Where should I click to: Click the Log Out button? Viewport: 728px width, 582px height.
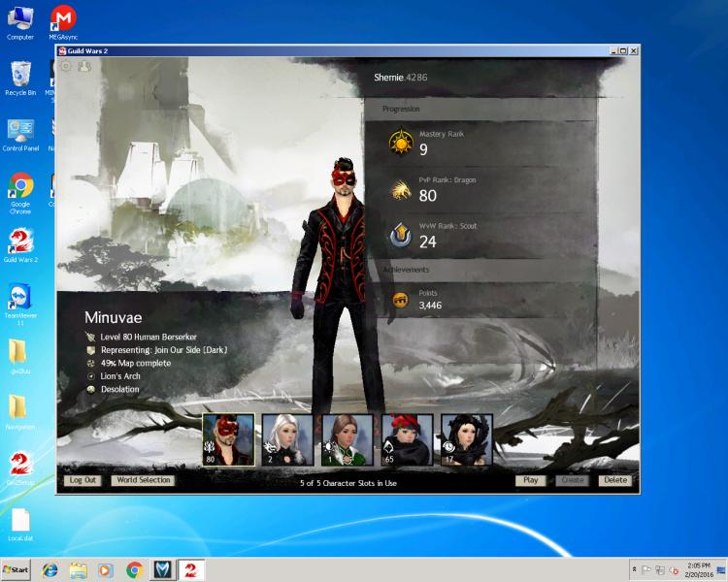point(83,480)
